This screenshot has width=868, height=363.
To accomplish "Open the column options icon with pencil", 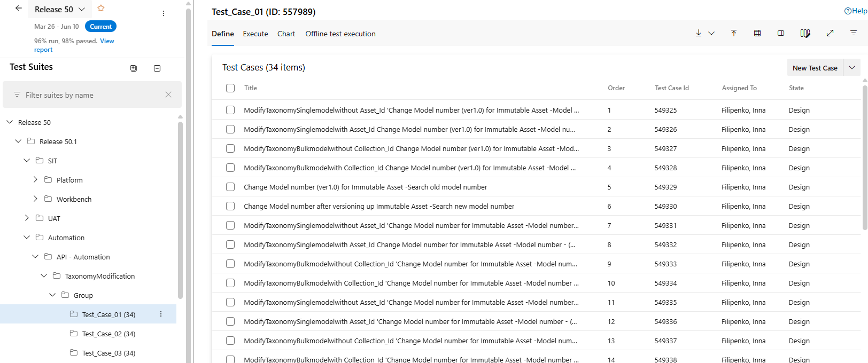I will 805,33.
